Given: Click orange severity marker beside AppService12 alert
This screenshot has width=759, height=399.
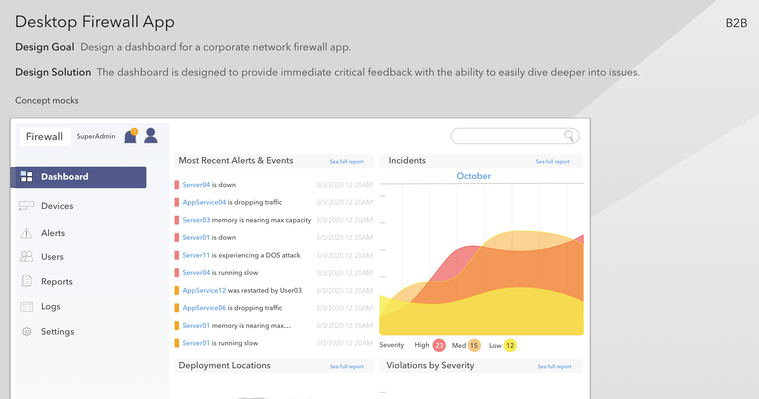Looking at the screenshot, I should pos(177,291).
